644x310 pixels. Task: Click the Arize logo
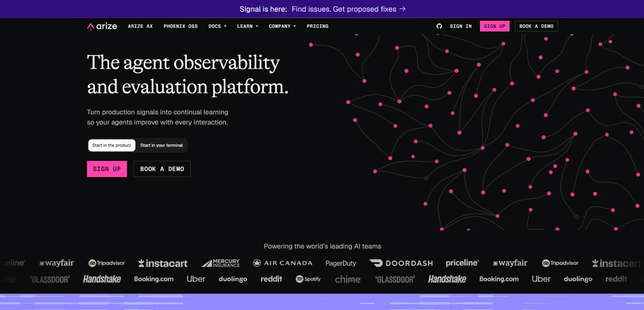102,26
